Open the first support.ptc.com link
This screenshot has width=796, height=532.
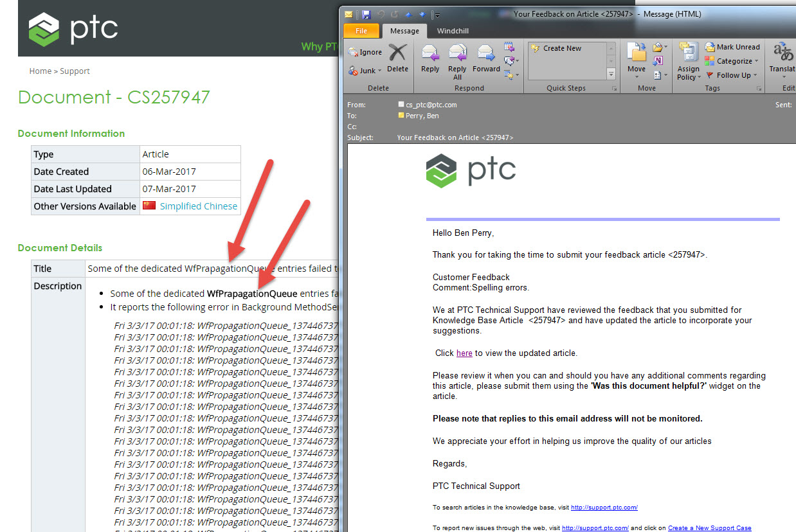click(604, 508)
